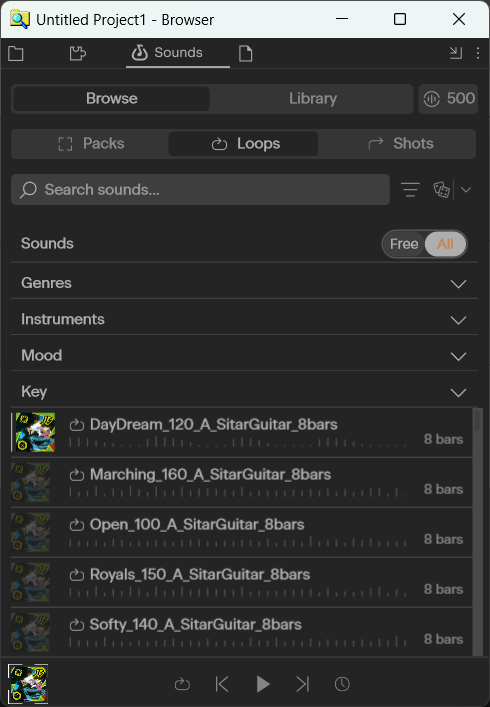The width and height of the screenshot is (490, 707).
Task: Click loop icon beside Marching title
Action: 77,475
